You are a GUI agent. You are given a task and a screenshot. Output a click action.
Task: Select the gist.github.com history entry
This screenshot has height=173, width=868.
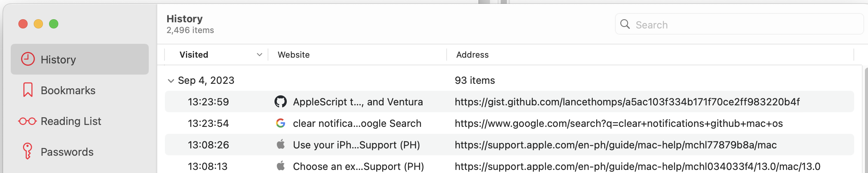point(627,102)
